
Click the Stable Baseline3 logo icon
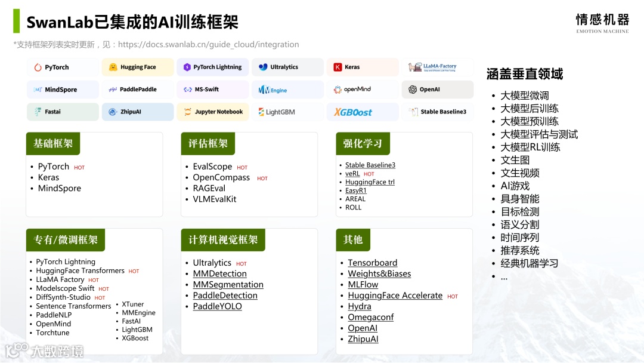tap(414, 112)
